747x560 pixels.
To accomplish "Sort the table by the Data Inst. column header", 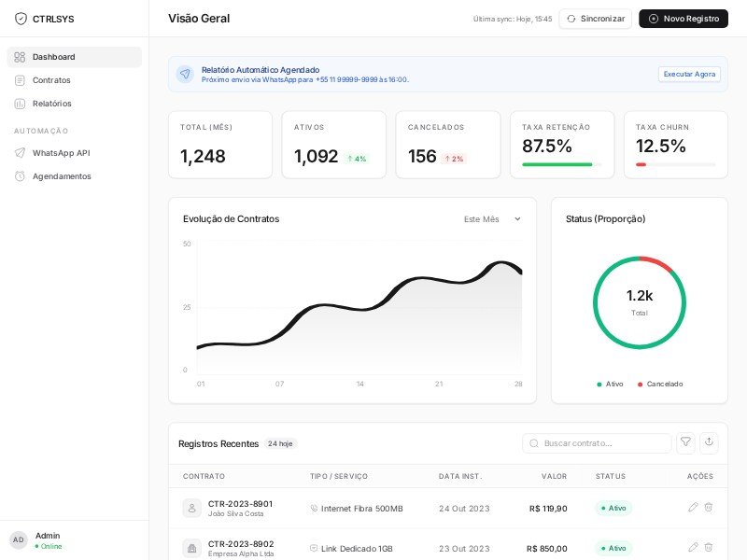I will [460, 476].
